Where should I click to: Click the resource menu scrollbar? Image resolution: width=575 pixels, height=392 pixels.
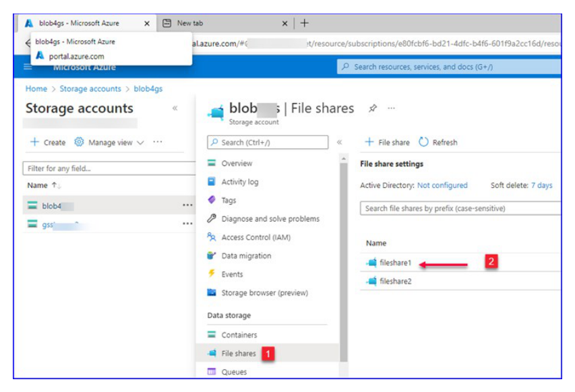pos(343,262)
